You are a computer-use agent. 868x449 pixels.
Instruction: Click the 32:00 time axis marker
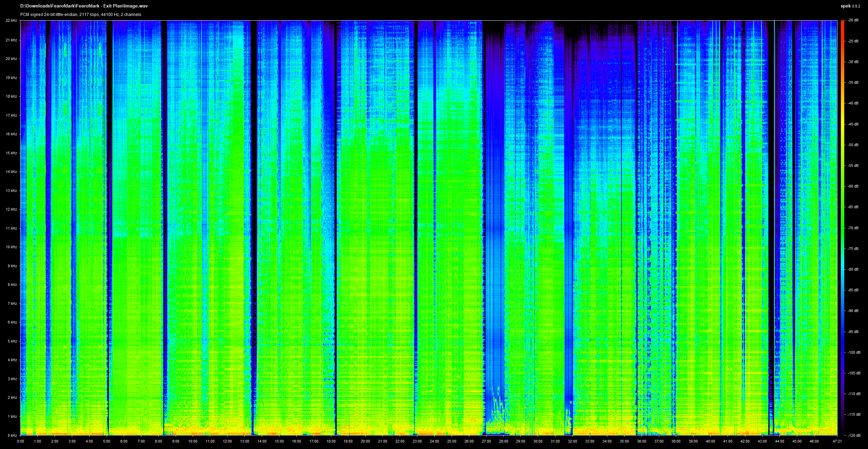[x=572, y=441]
